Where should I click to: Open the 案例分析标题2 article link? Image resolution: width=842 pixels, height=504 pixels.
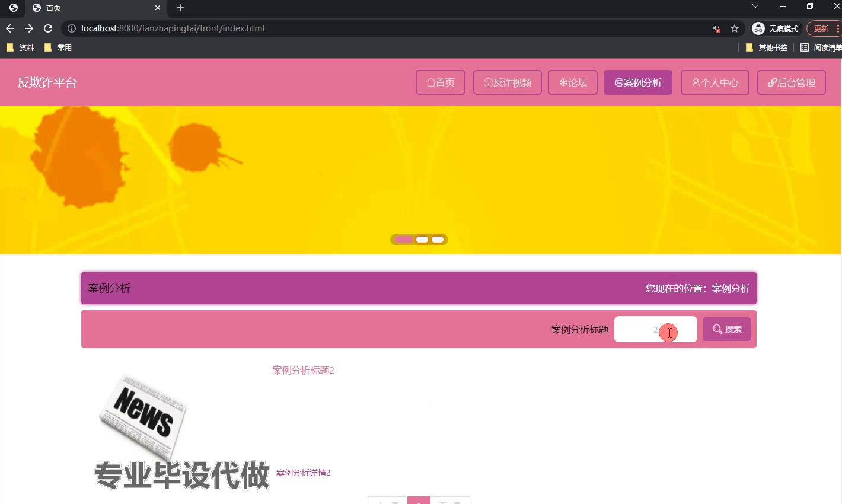[303, 370]
